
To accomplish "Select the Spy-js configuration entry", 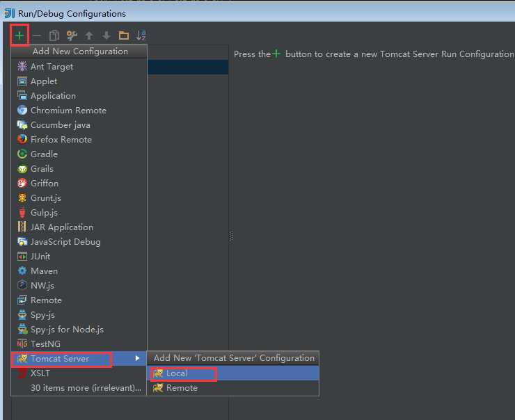I will [79, 315].
